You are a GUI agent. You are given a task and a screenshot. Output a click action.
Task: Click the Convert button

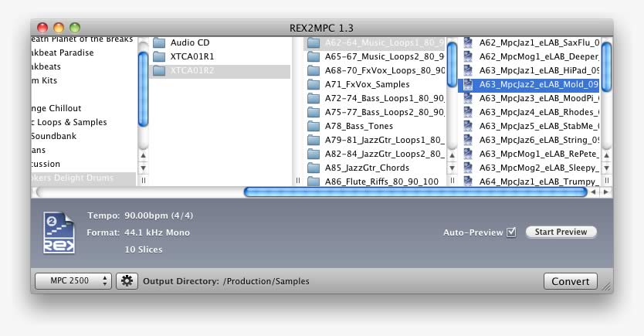tap(570, 281)
